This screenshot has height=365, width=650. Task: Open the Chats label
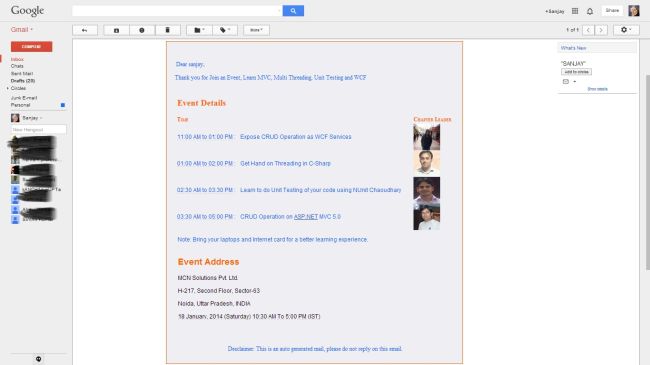pyautogui.click(x=17, y=66)
